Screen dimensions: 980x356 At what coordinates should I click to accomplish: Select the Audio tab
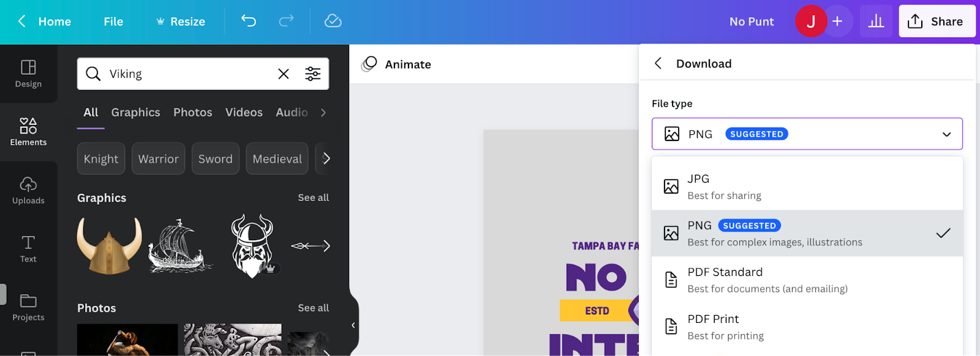point(292,112)
